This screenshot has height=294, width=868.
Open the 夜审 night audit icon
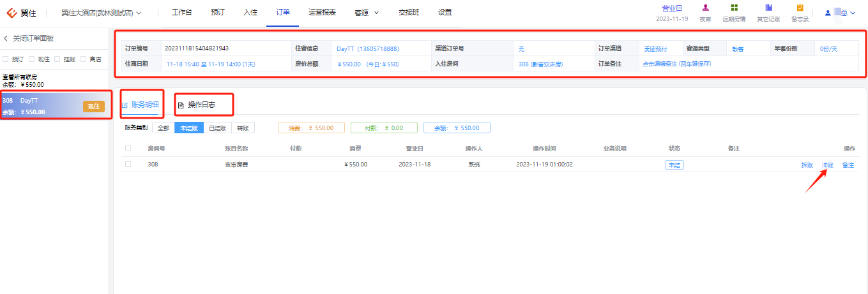pyautogui.click(x=705, y=8)
